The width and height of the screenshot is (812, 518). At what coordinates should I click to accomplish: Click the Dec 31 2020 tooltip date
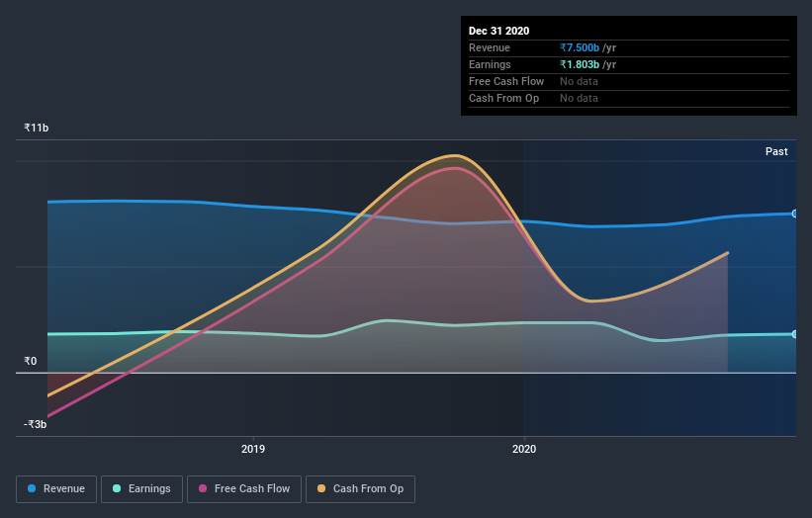tap(498, 31)
